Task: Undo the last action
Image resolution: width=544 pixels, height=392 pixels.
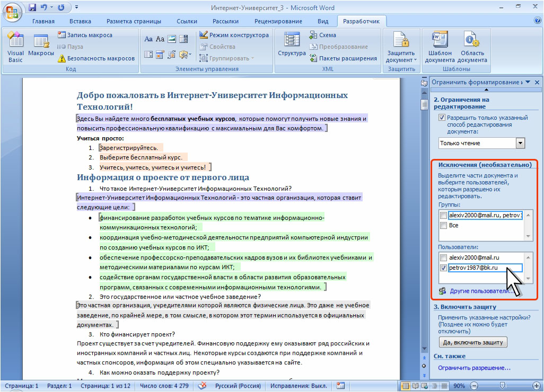Action: point(44,7)
